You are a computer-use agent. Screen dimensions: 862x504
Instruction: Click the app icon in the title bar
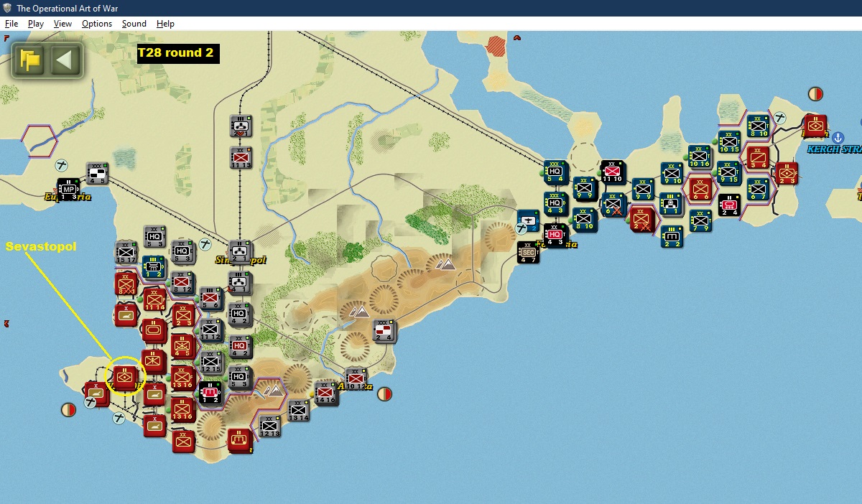point(7,8)
